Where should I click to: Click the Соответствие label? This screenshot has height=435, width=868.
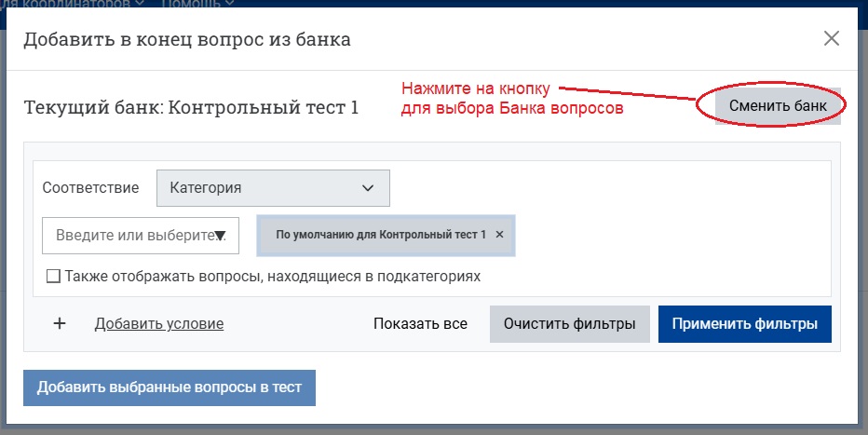tap(90, 187)
